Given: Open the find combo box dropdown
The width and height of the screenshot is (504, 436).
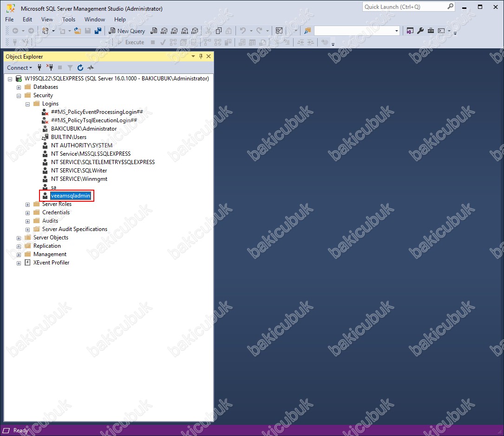Looking at the screenshot, I should coord(397,31).
